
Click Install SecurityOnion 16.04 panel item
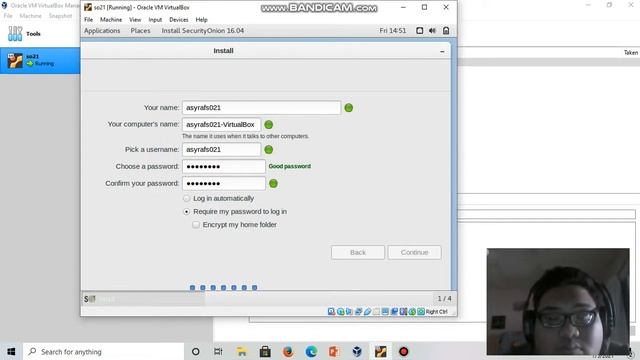(203, 31)
